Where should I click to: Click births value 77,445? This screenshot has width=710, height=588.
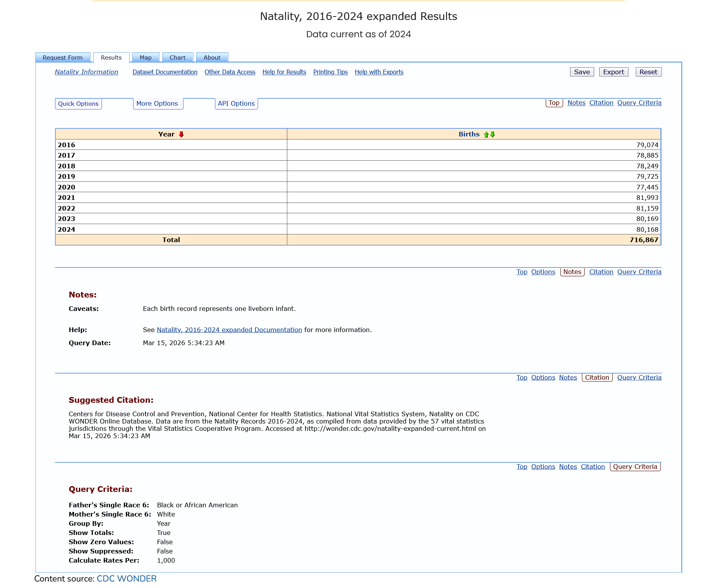pyautogui.click(x=647, y=187)
